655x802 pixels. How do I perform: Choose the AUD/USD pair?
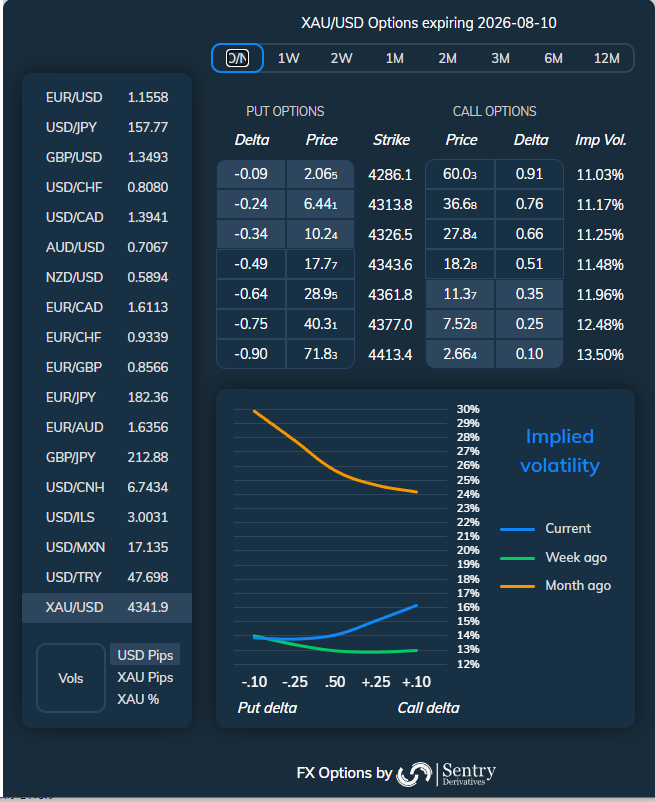107,247
